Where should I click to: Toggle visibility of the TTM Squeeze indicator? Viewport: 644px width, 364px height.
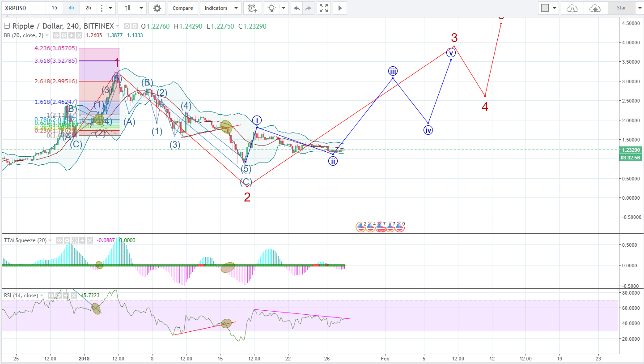pos(59,240)
